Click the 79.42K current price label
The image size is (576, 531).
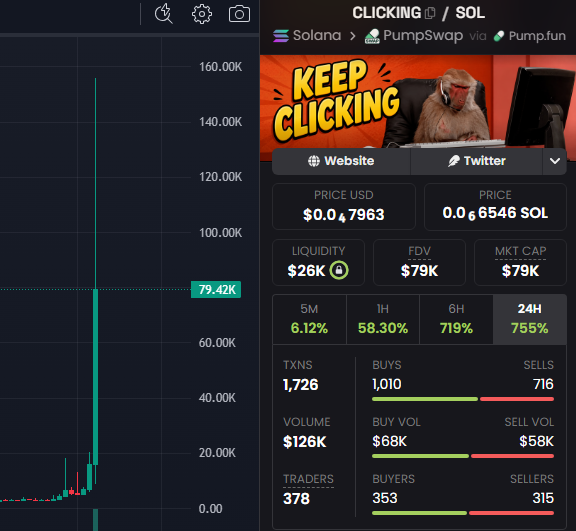[x=216, y=289]
